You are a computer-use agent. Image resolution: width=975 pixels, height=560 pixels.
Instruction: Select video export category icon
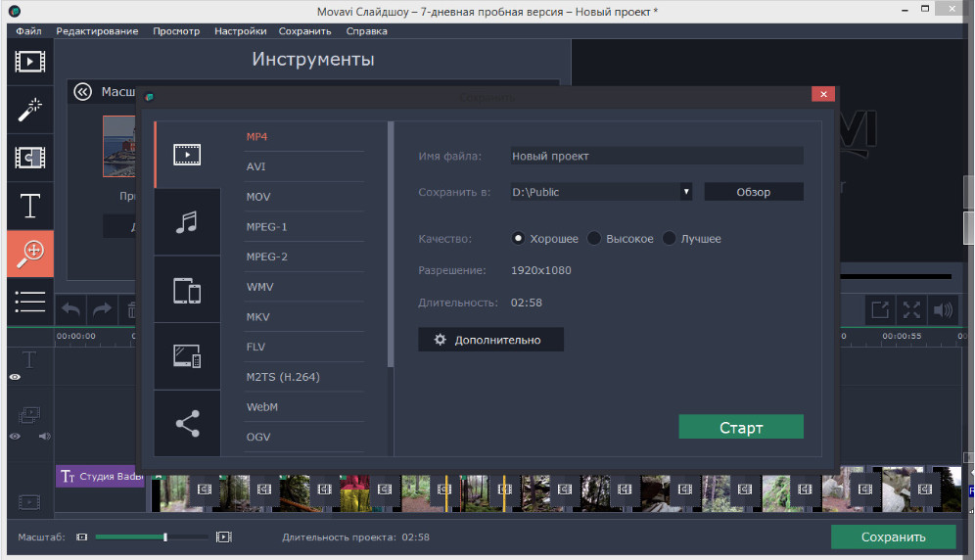click(187, 155)
